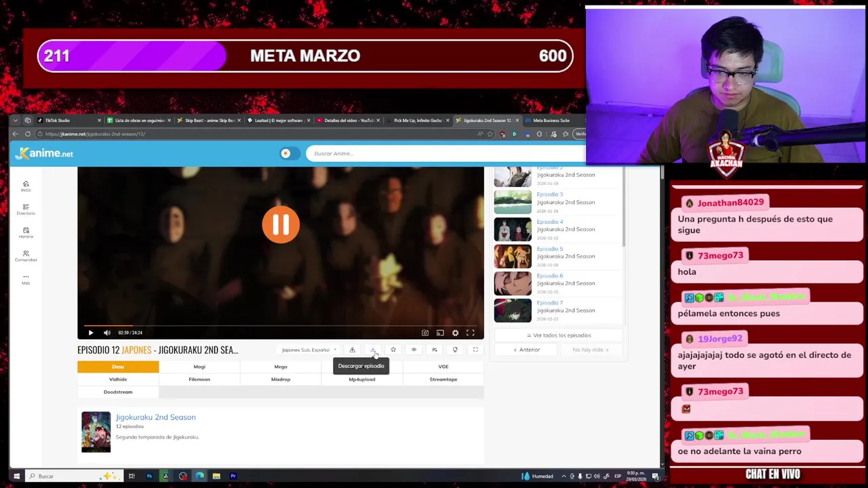This screenshot has height=488, width=868.
Task: Open Episodio 5 in episode list
Action: pyautogui.click(x=557, y=256)
